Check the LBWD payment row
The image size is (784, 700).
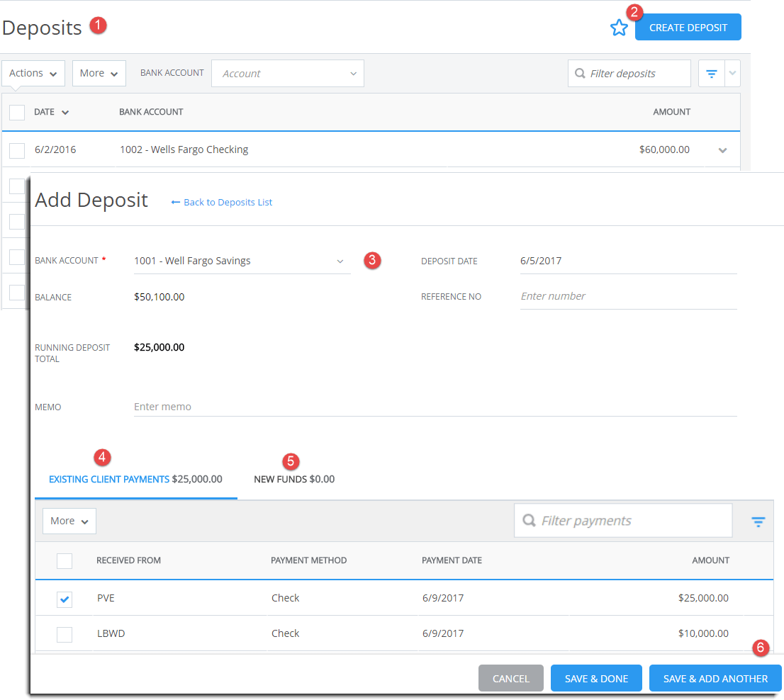[x=65, y=635]
